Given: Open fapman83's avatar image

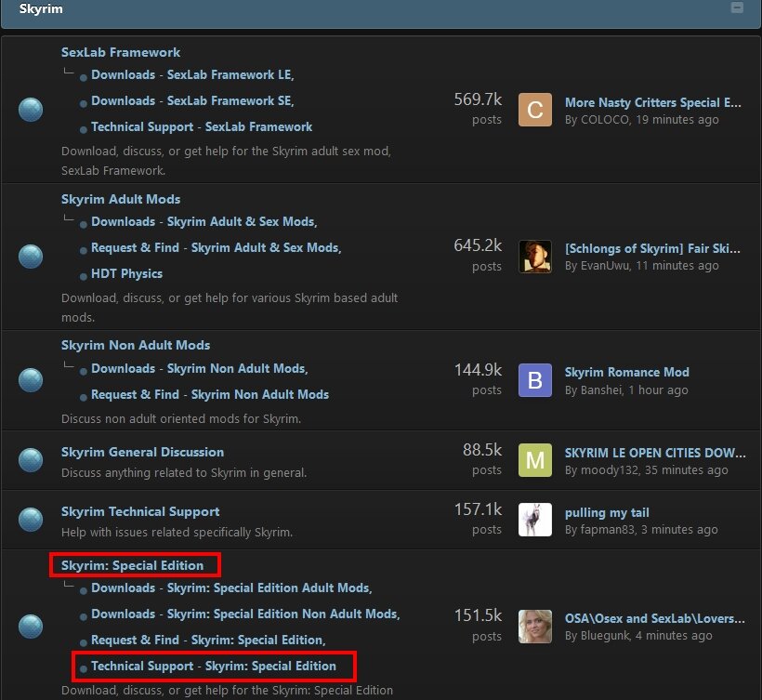Looking at the screenshot, I should pos(535,519).
